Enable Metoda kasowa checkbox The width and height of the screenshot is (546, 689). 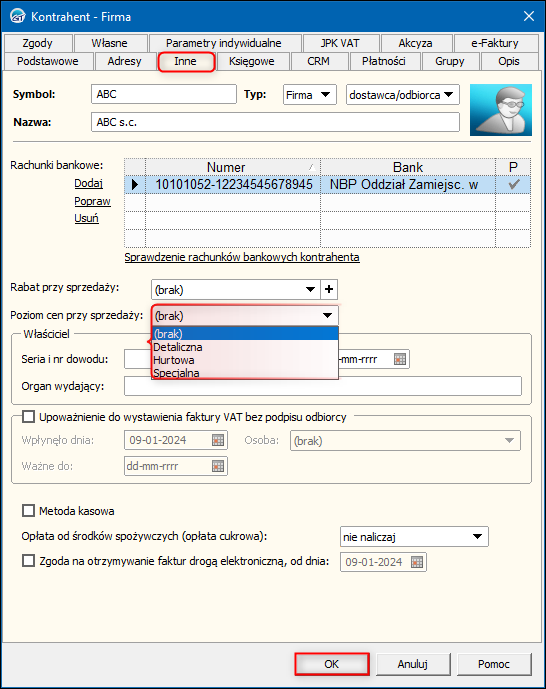coord(29,511)
